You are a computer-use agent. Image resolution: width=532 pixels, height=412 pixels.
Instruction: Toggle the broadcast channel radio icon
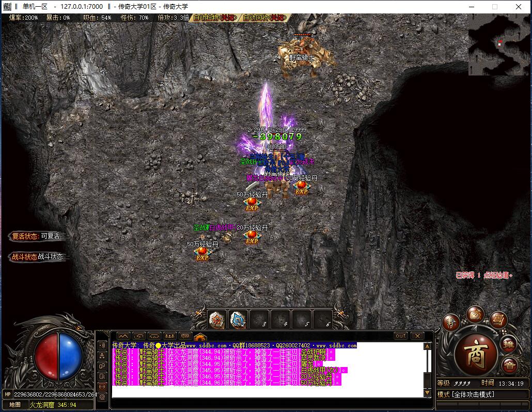(x=102, y=386)
